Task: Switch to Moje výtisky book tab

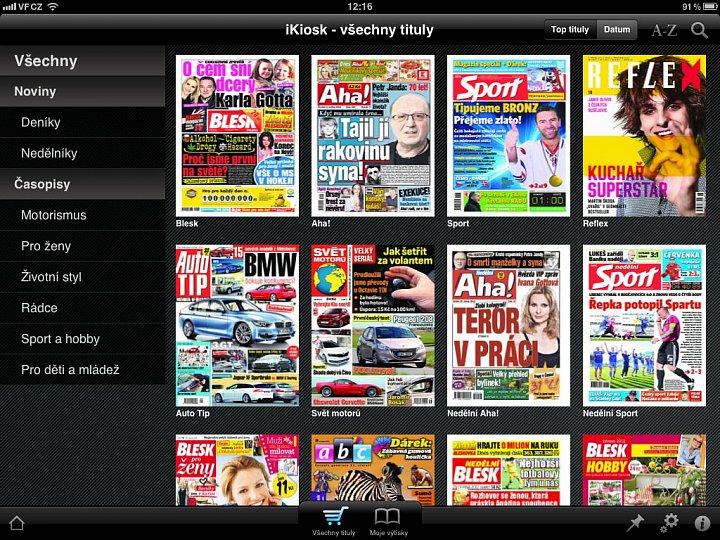Action: click(388, 522)
